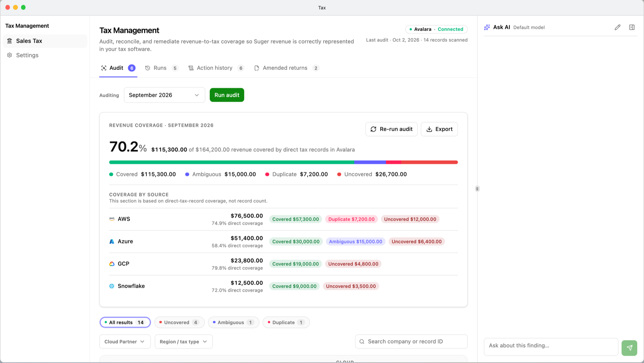
Task: Click the GCP logo icon
Action: 112,263
